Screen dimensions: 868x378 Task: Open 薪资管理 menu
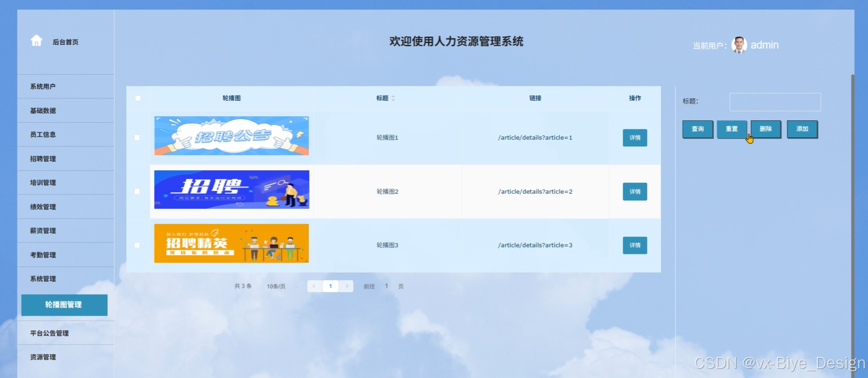coord(65,230)
